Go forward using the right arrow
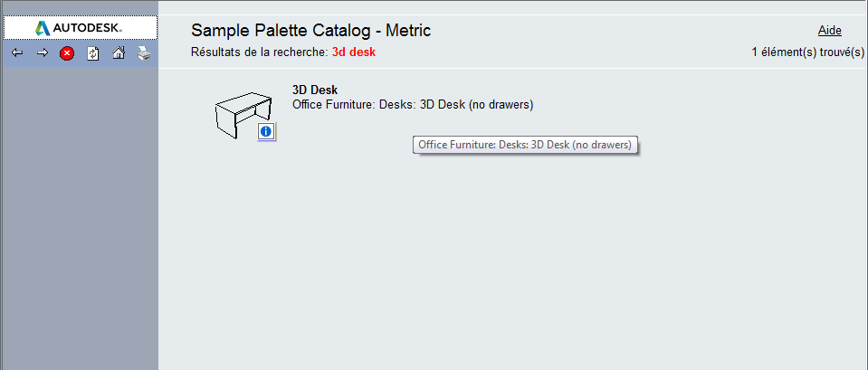This screenshot has height=370, width=868. [x=42, y=53]
